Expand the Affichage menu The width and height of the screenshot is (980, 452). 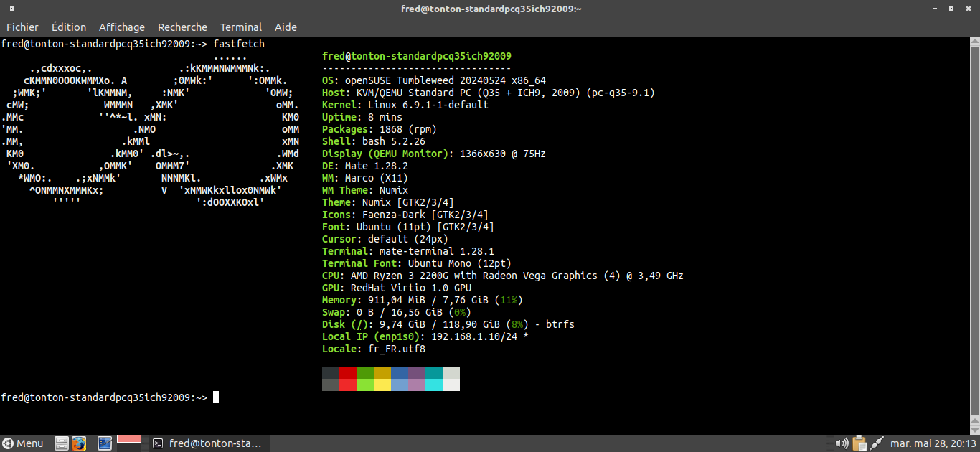click(122, 27)
